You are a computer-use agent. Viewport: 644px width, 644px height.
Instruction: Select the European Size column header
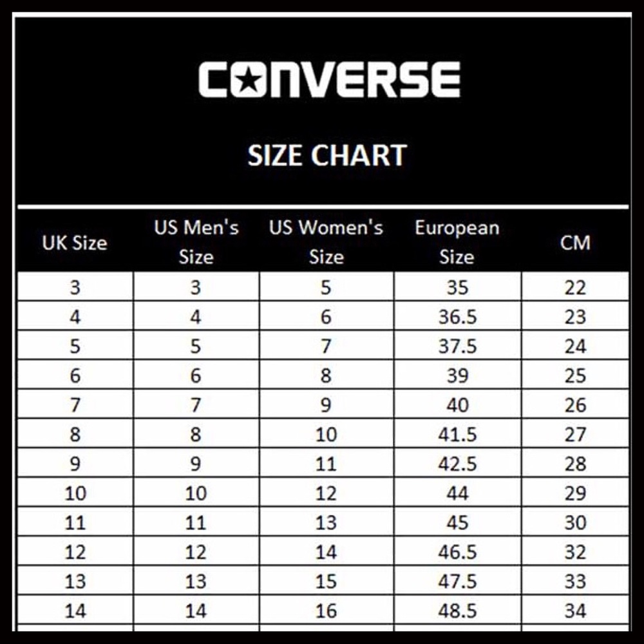click(457, 242)
